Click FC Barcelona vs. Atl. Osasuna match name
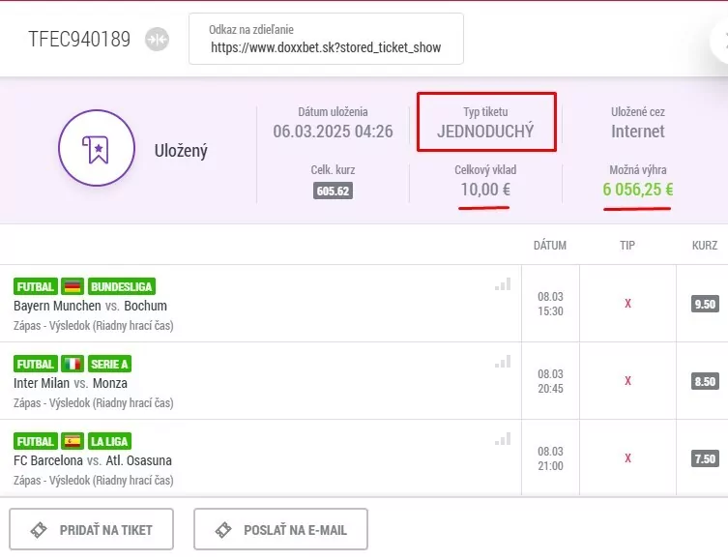The image size is (728, 560). click(x=93, y=460)
